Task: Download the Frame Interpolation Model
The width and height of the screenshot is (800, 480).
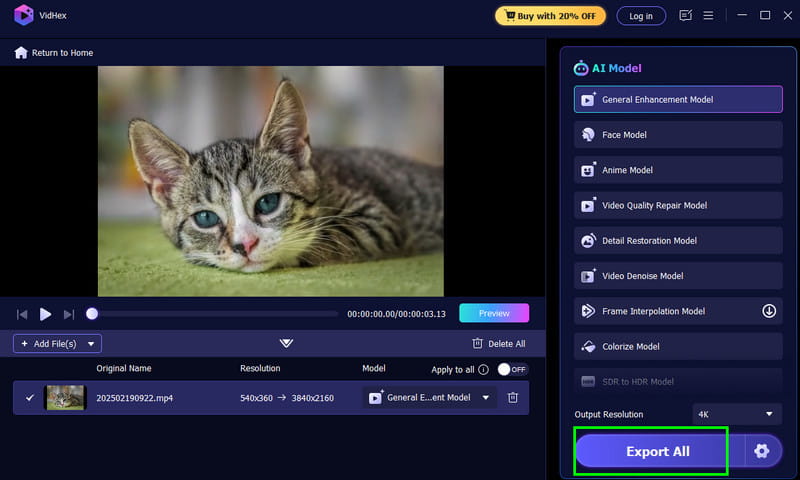Action: (x=769, y=311)
